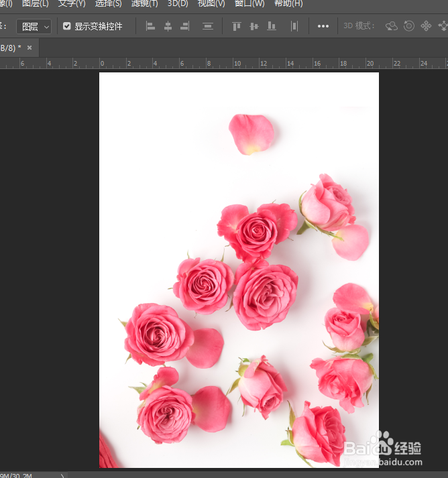Select the 3D pan object icon
This screenshot has width=448, height=478.
426,26
